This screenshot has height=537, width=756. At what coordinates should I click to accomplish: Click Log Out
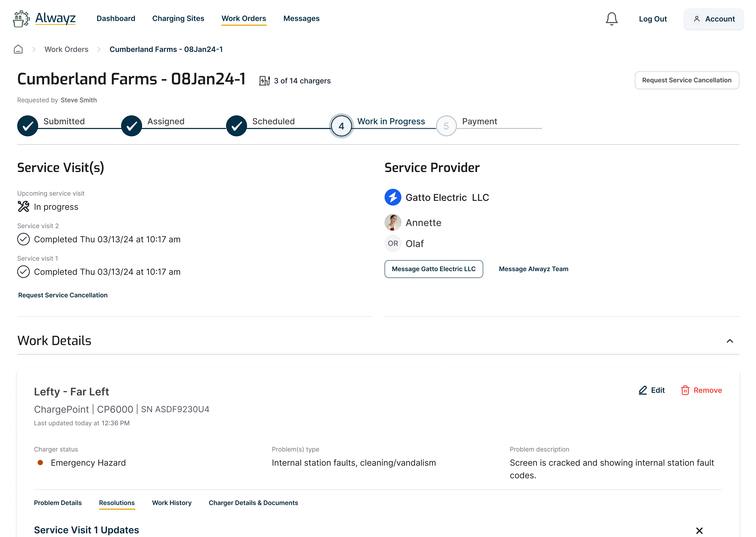pos(653,19)
